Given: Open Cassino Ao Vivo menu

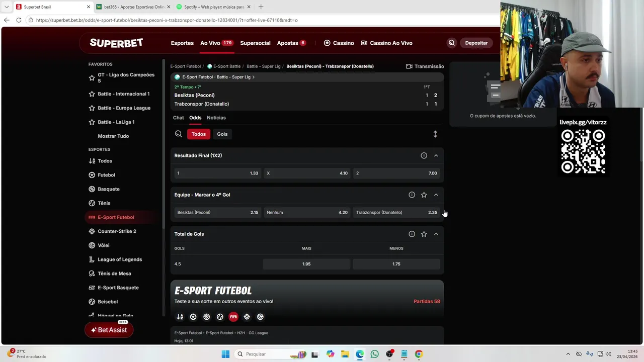Looking at the screenshot, I should click(386, 43).
